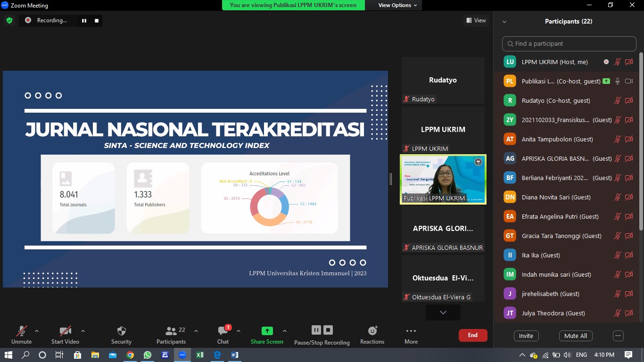Image resolution: width=644 pixels, height=362 pixels.
Task: Open Google Chrome from taskbar
Action: point(130,355)
